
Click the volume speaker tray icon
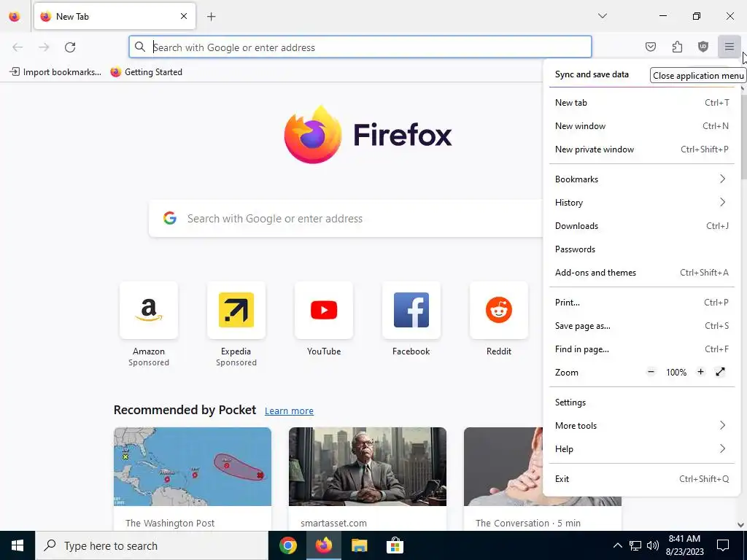pyautogui.click(x=653, y=545)
